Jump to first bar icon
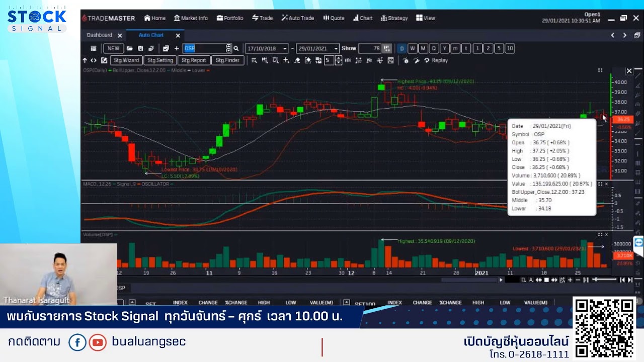The height and width of the screenshot is (362, 644). 622,280
